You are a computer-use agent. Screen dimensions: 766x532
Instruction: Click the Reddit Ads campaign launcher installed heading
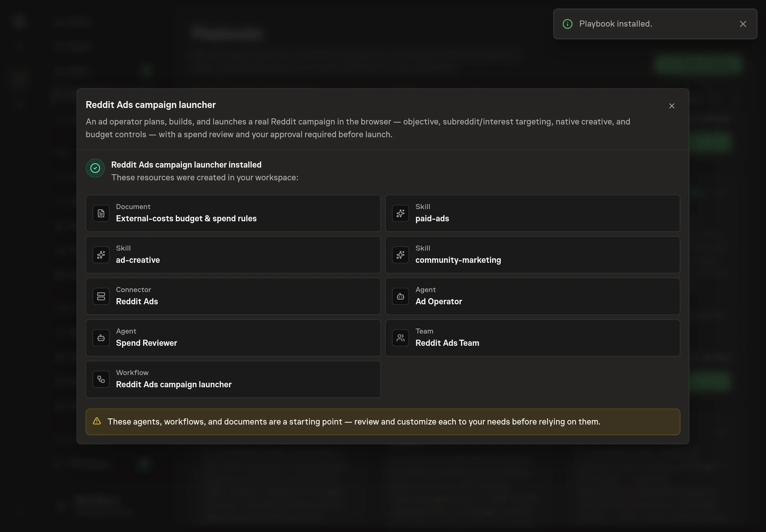(x=186, y=165)
